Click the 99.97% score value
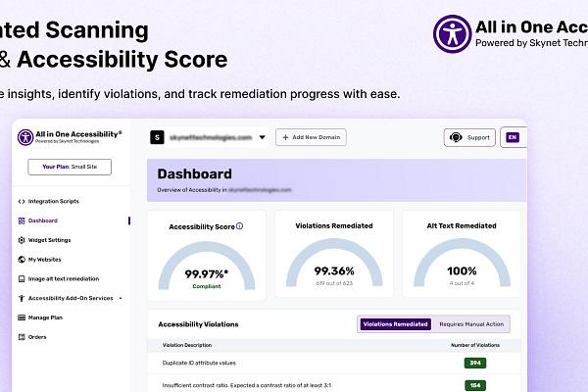 tap(206, 274)
